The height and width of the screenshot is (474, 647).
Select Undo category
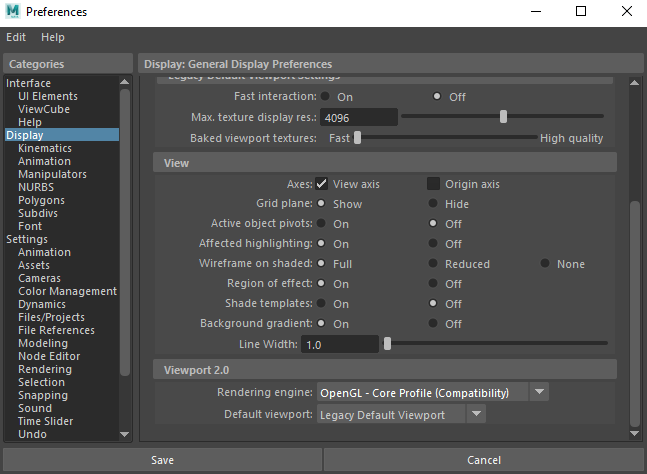point(32,434)
